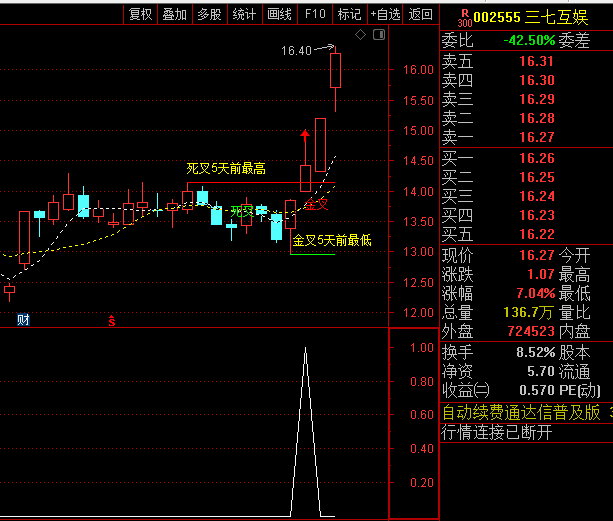The width and height of the screenshot is (613, 521).
Task: Click the latest candlestick near 16.40
Action: tap(335, 71)
